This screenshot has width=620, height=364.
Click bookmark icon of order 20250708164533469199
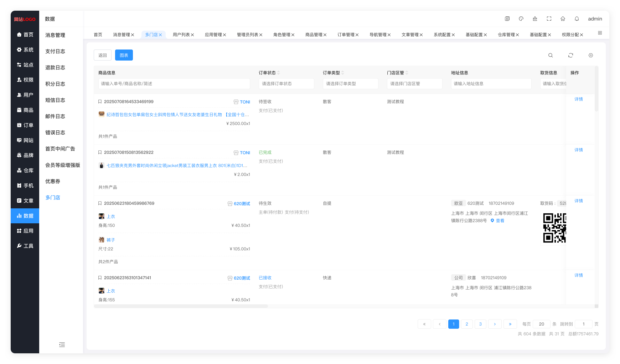coord(100,102)
